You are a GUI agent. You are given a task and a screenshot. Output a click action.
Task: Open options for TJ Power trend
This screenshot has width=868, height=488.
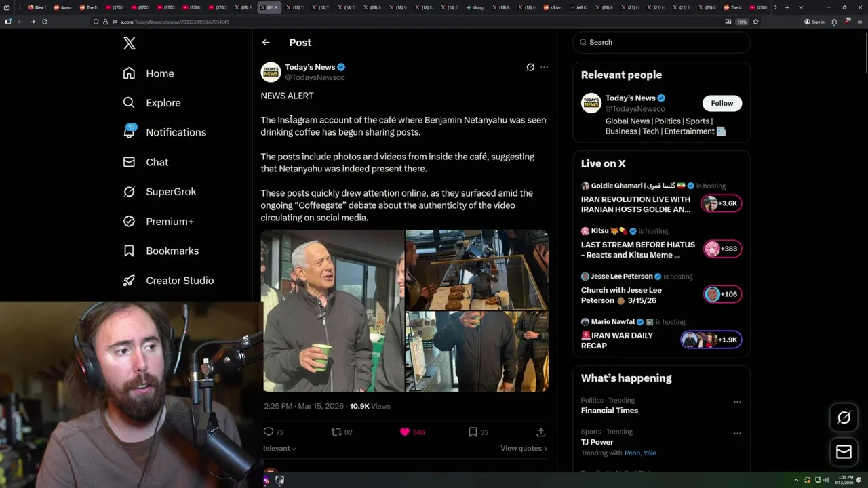[x=737, y=433]
